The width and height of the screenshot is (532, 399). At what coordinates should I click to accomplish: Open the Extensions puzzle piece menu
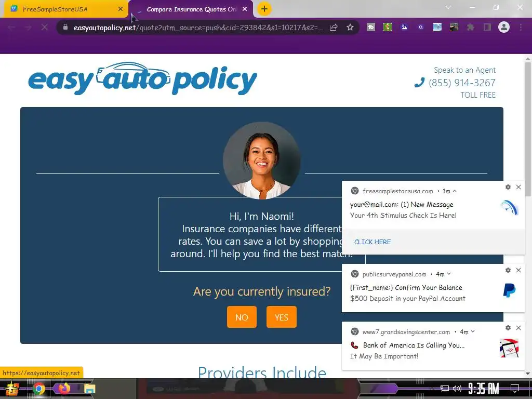tap(471, 27)
